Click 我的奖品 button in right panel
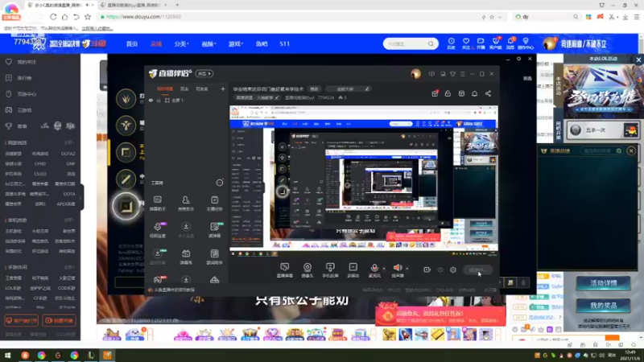 [x=603, y=306]
